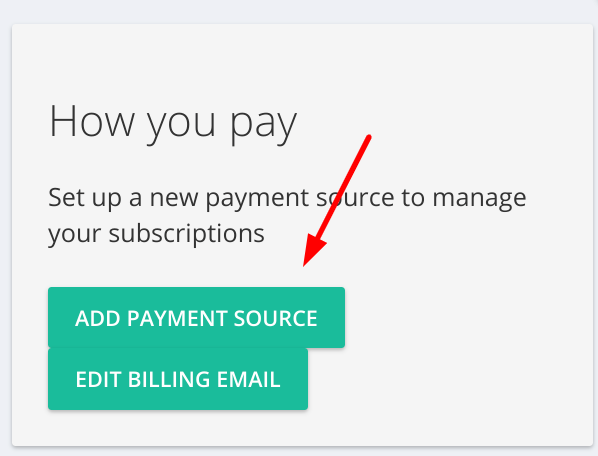Click the word "new" in the description text
This screenshot has height=456, width=598.
pos(174,199)
